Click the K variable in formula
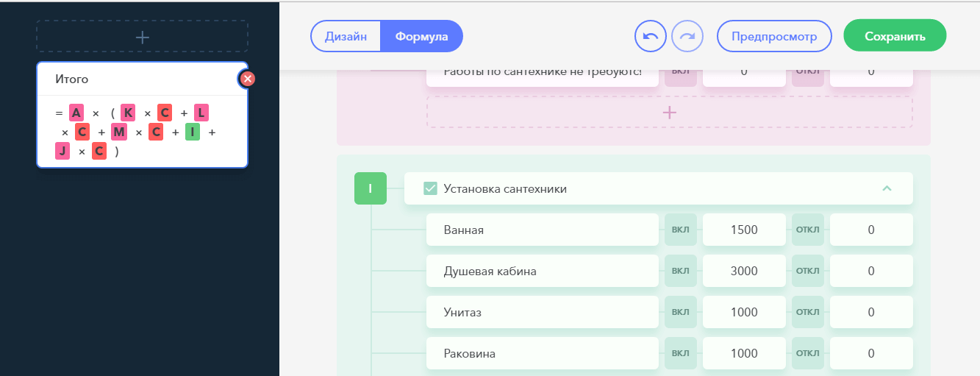 [128, 113]
